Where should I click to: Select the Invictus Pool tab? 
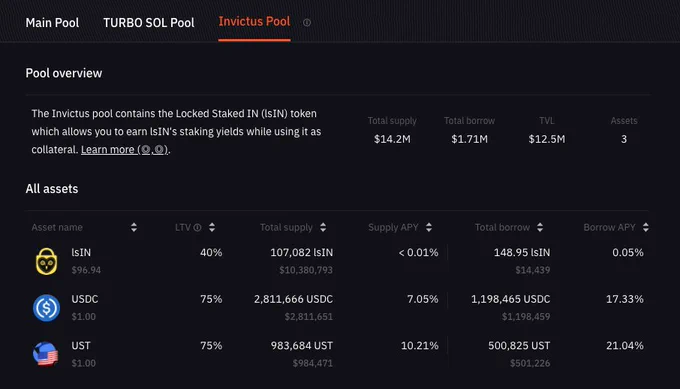(x=254, y=22)
